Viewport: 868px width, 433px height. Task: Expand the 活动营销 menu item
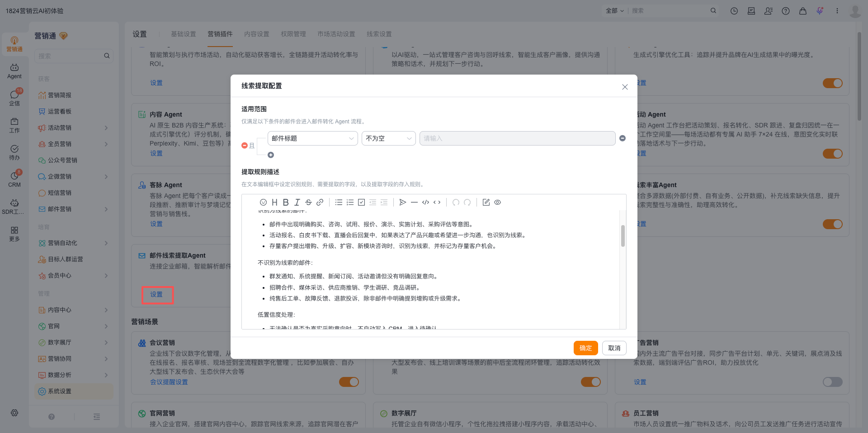(x=74, y=128)
